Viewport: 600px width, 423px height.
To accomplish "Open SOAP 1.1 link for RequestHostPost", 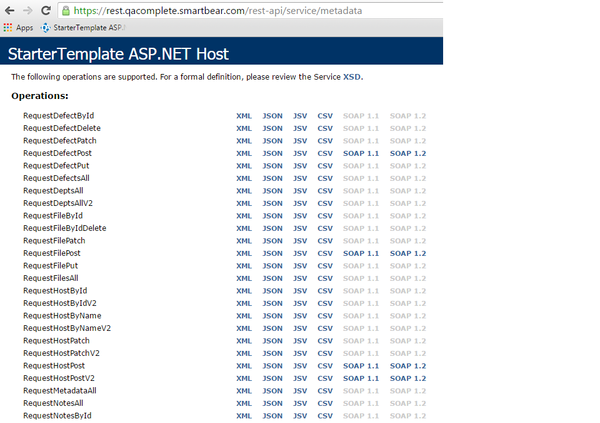I will coord(361,366).
